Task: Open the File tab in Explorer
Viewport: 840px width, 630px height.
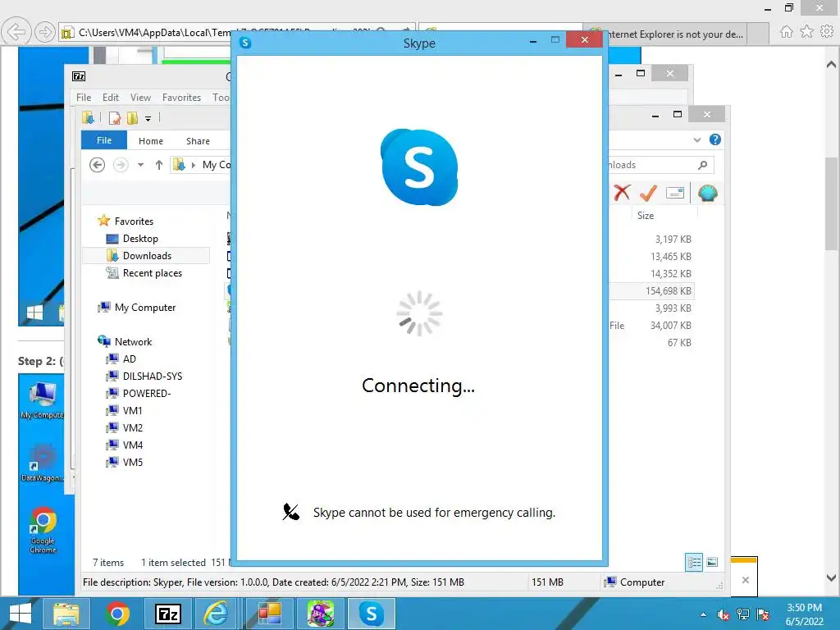Action: tap(104, 140)
